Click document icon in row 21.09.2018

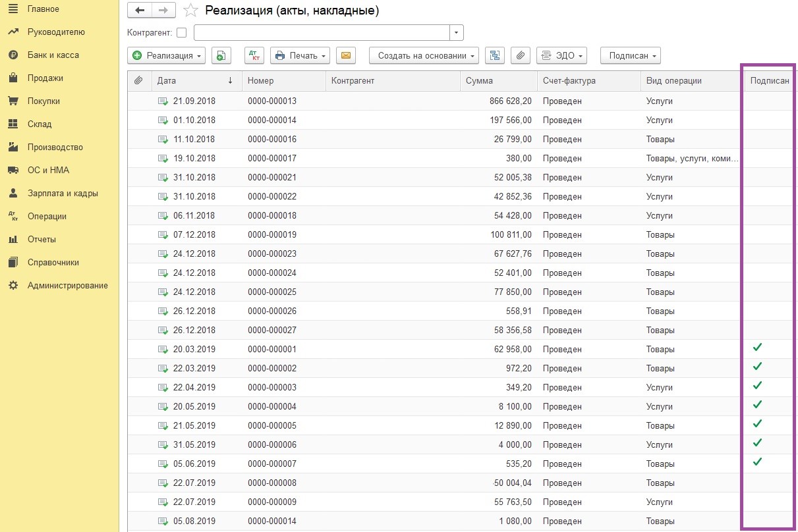pos(163,101)
